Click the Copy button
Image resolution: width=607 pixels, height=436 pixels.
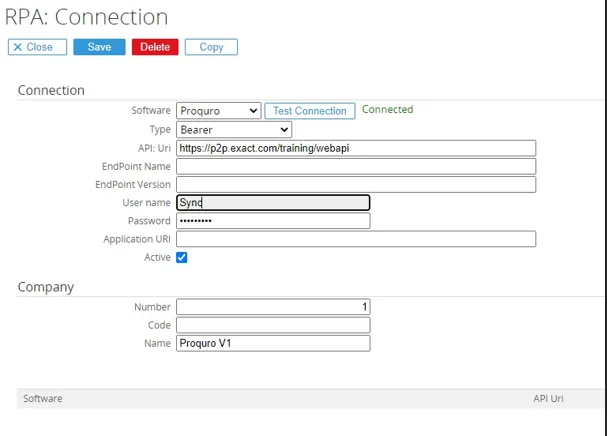click(211, 47)
